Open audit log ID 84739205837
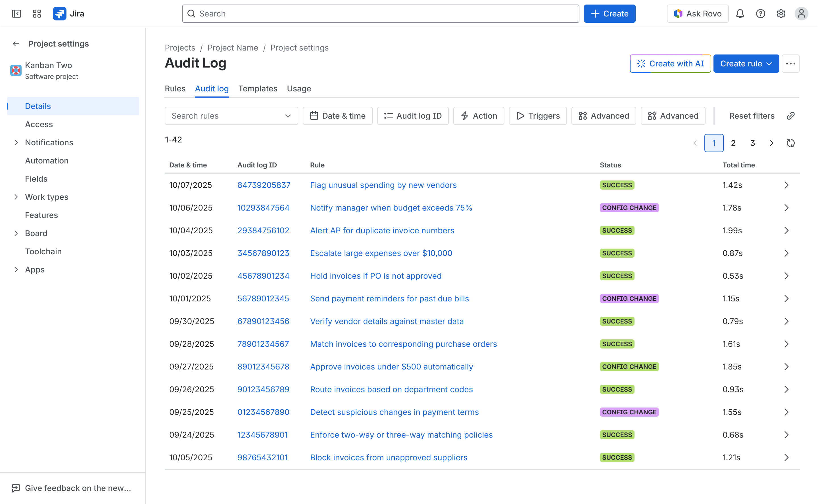This screenshot has width=818, height=504. coord(264,185)
